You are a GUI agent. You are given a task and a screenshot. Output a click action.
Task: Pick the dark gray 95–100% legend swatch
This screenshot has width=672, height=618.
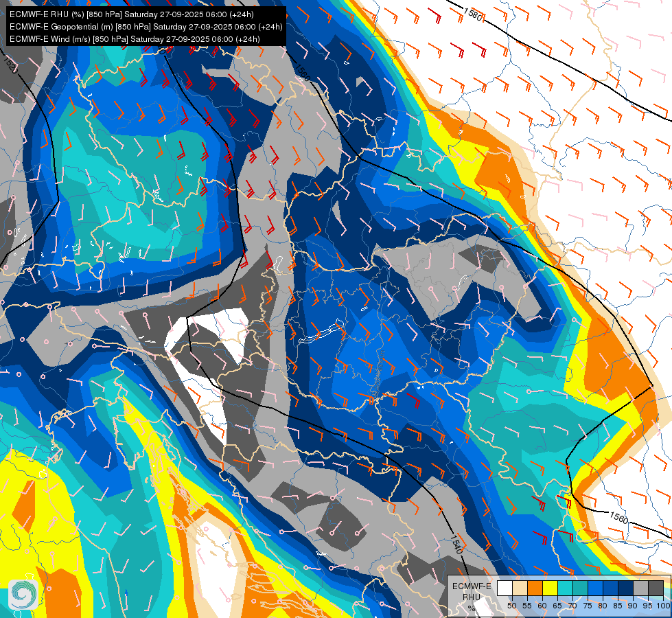point(656,588)
